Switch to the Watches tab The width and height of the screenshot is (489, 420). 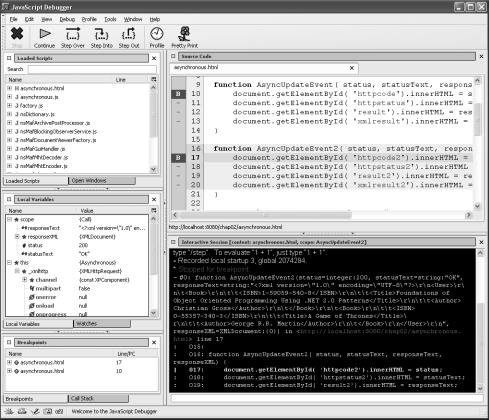click(x=102, y=324)
